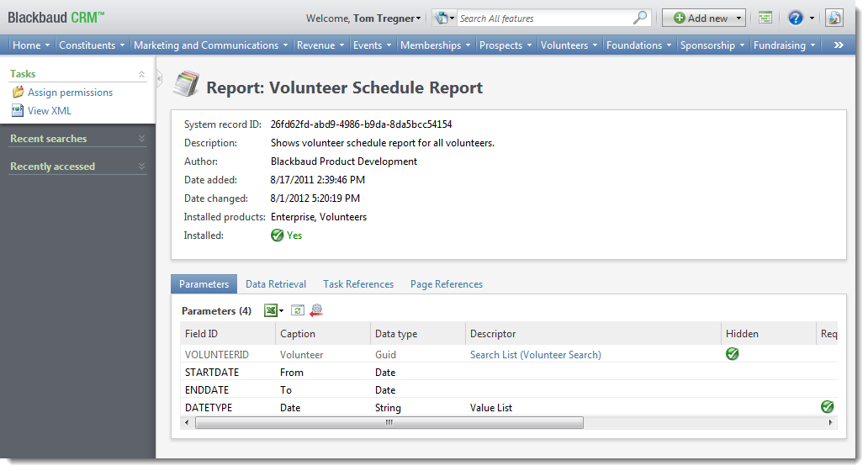Sort by the Descriptor column header
Image resolution: width=868 pixels, height=471 pixels.
(593, 334)
